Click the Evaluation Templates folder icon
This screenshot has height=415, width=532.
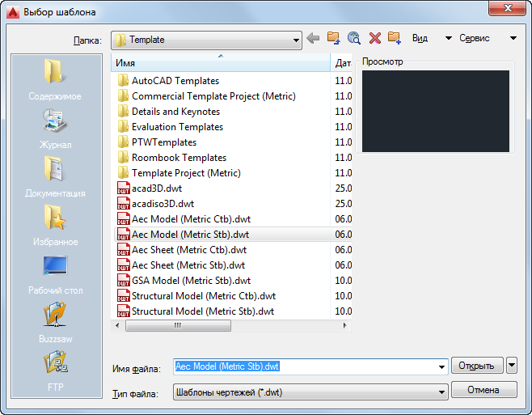coord(123,127)
